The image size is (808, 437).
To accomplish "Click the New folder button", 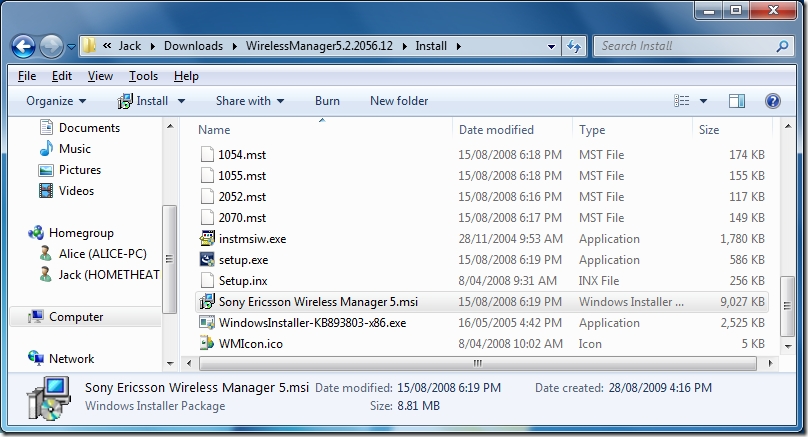I will point(399,101).
